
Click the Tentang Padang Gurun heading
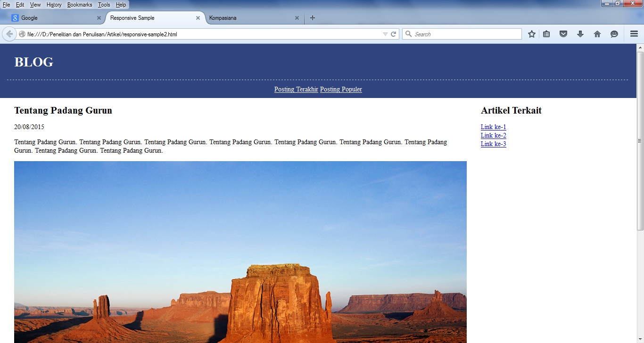[x=63, y=110]
